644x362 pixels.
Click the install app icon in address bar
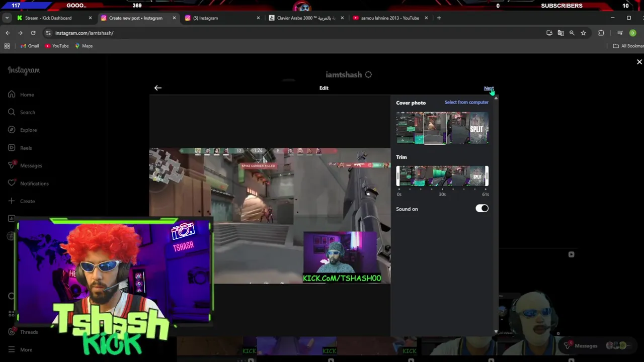[549, 33]
